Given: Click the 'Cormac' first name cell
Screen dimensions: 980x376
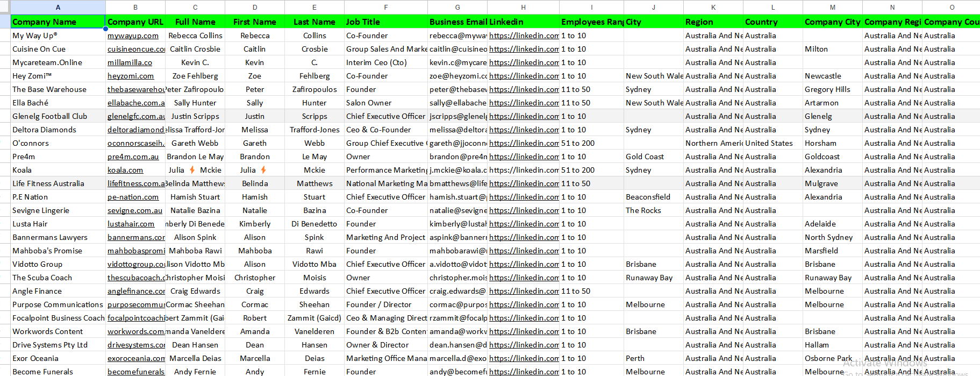Looking at the screenshot, I should 255,304.
